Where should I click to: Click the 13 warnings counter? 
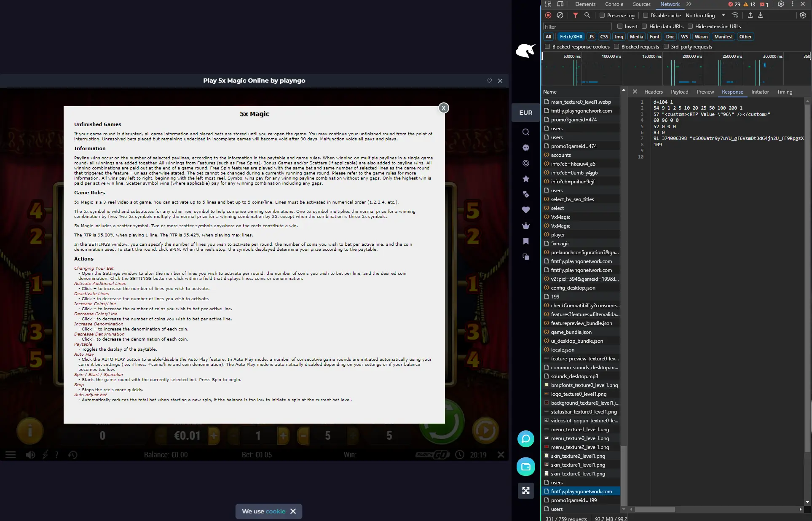click(x=749, y=4)
